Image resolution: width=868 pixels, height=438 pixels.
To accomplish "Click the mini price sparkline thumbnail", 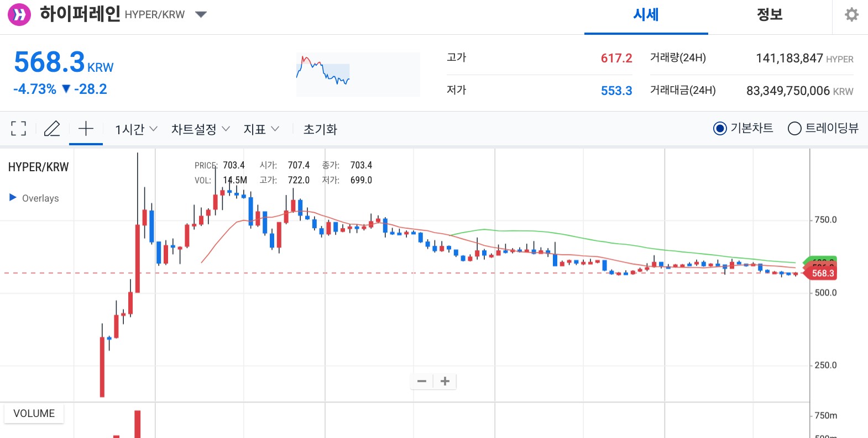I will (x=358, y=74).
